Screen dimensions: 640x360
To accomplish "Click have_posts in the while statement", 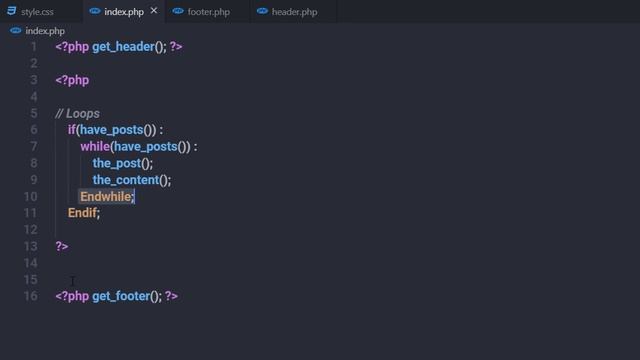I will 146,147.
